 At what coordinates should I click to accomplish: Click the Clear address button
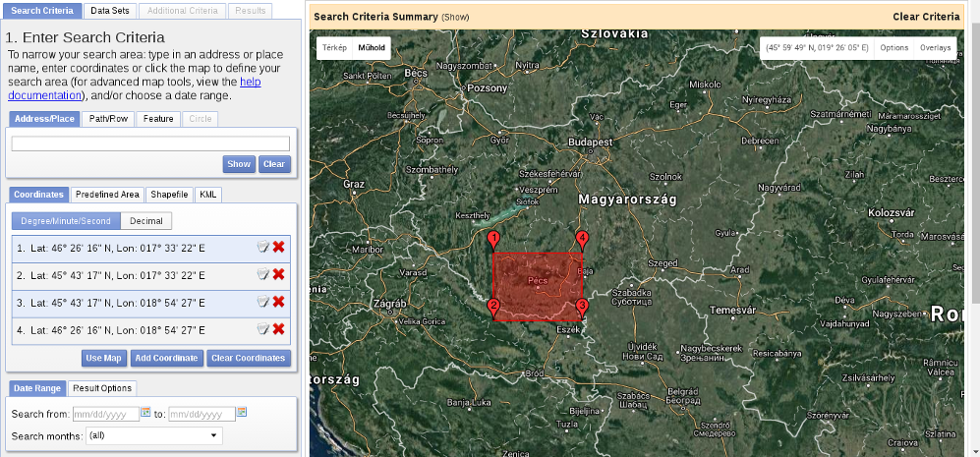coord(274,164)
